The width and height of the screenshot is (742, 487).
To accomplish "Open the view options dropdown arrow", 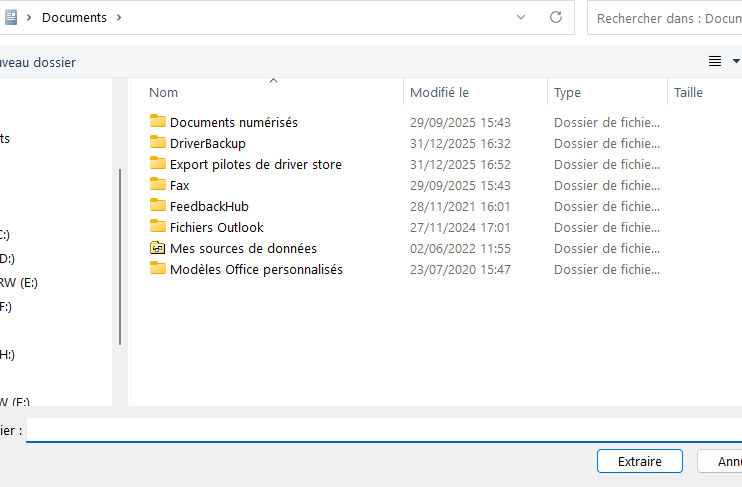I will coord(736,61).
